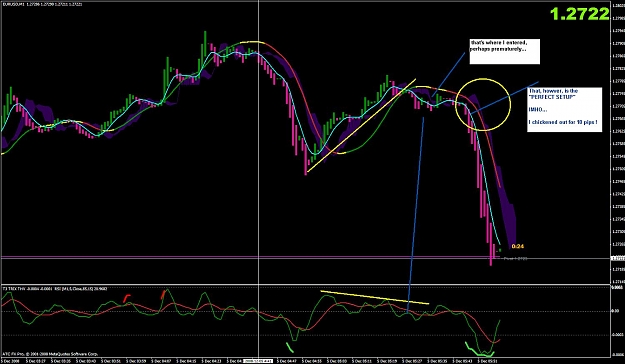The image size is (625, 364).
Task: Select the "PERFECT SETUP" annotation text box
Action: tap(564, 109)
